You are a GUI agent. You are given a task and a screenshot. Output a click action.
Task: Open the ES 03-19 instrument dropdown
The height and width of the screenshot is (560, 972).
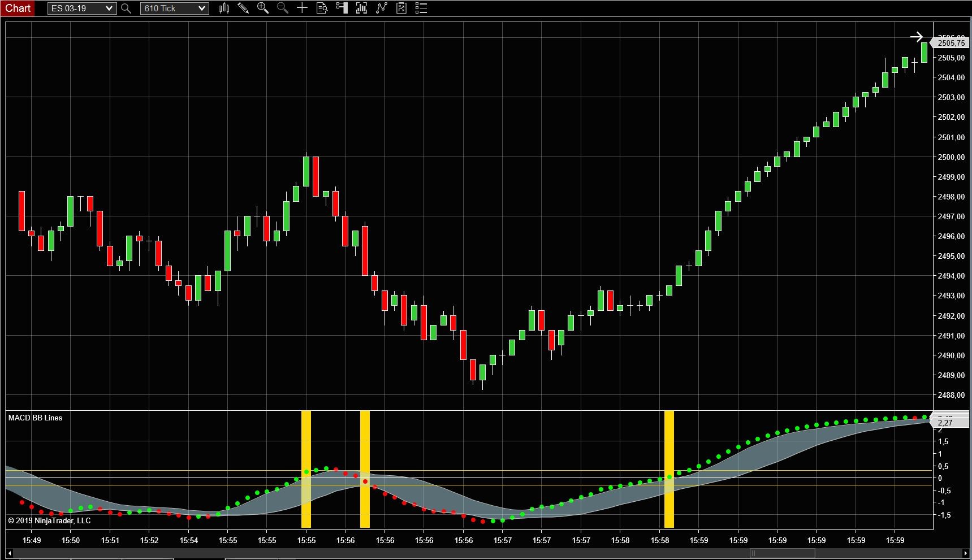coord(82,8)
